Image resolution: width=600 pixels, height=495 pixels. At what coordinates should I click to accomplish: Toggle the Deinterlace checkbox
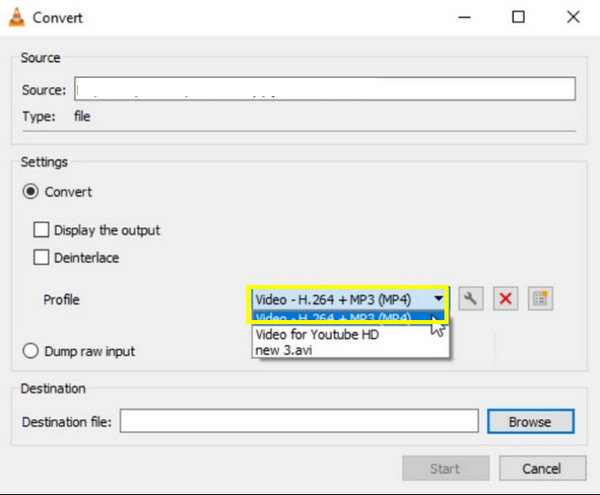[x=41, y=258]
